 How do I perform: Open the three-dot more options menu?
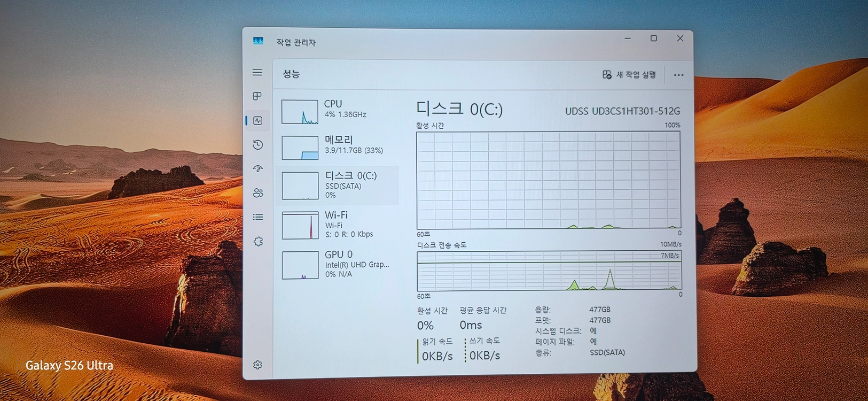(678, 75)
